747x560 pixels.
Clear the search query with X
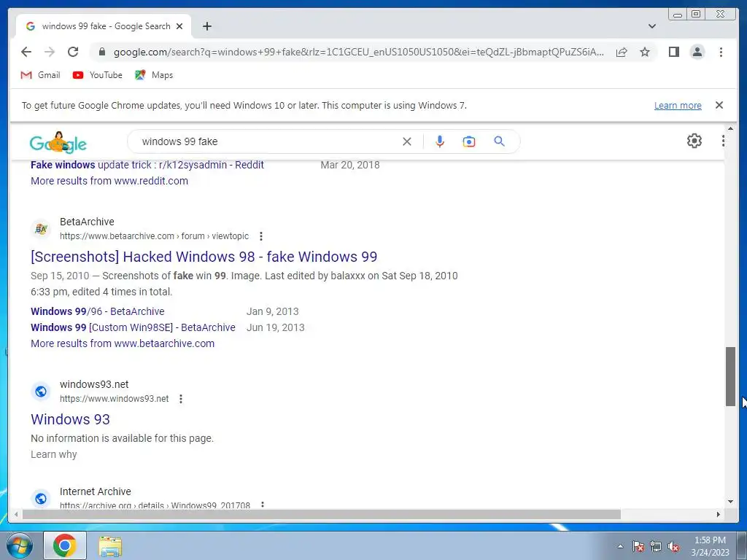[x=407, y=141]
